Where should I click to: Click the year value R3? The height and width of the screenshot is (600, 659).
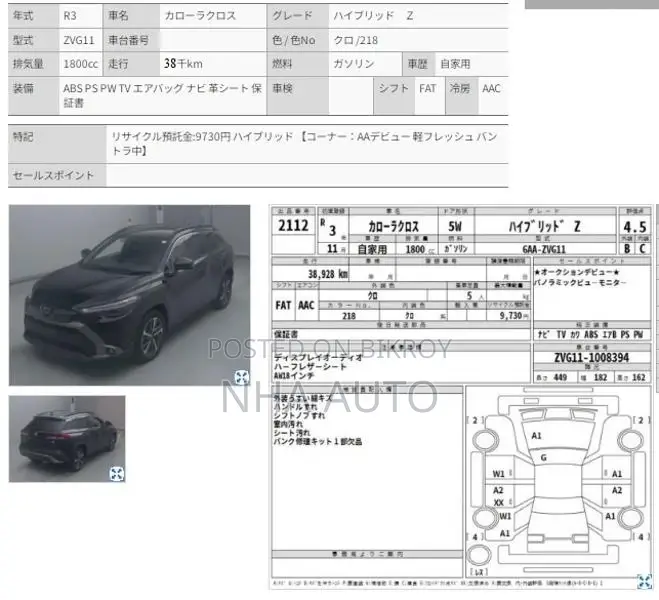pyautogui.click(x=70, y=16)
